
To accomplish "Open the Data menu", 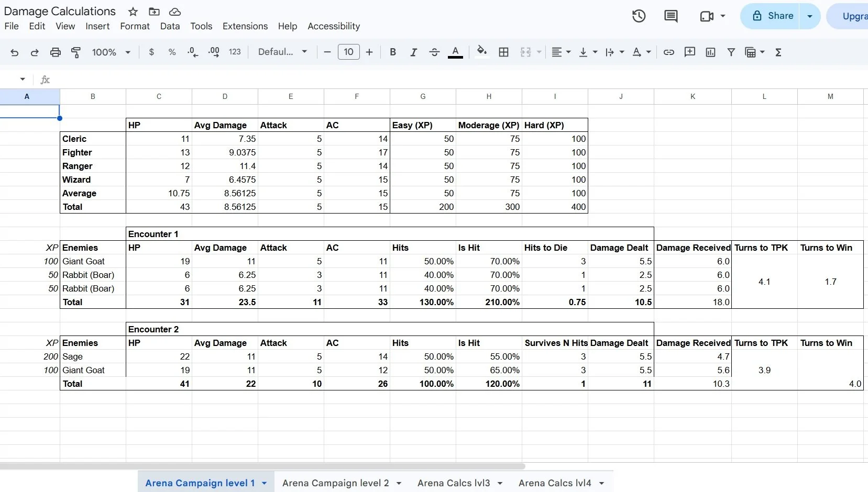I will coord(170,26).
